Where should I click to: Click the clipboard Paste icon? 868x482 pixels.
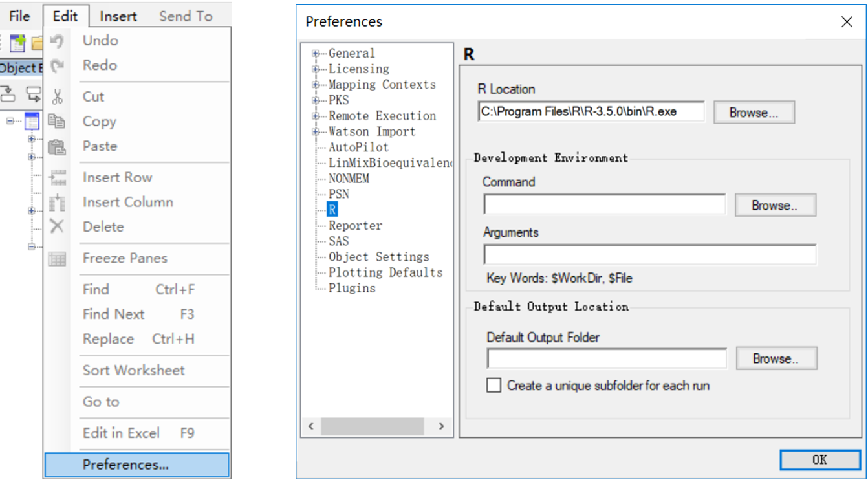[57, 147]
